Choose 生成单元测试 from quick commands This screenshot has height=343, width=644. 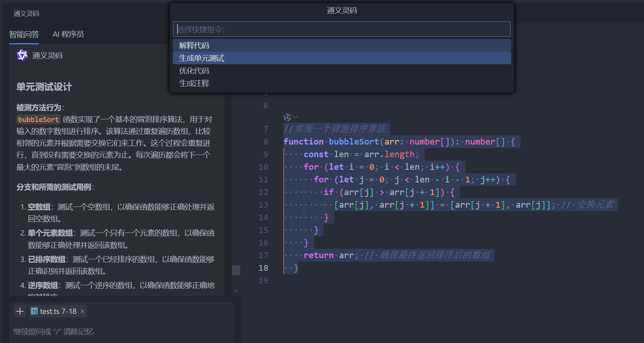[342, 58]
